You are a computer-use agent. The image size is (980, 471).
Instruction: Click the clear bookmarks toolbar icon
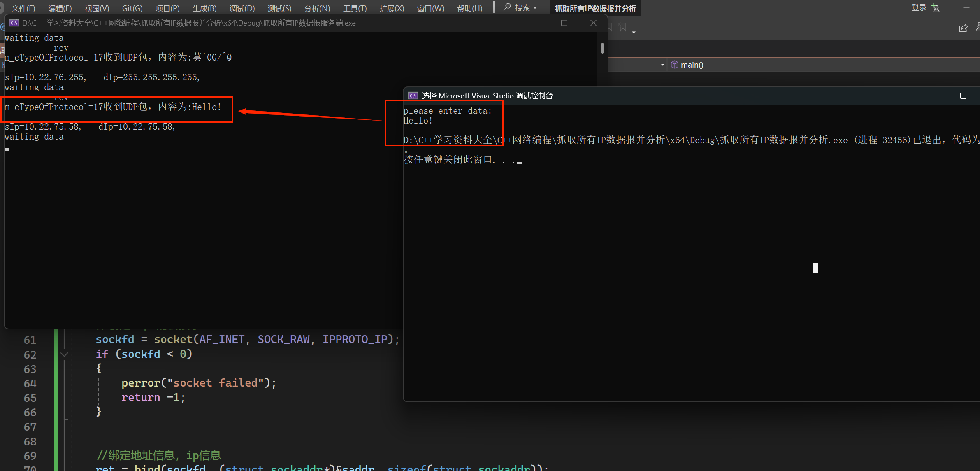coord(622,27)
